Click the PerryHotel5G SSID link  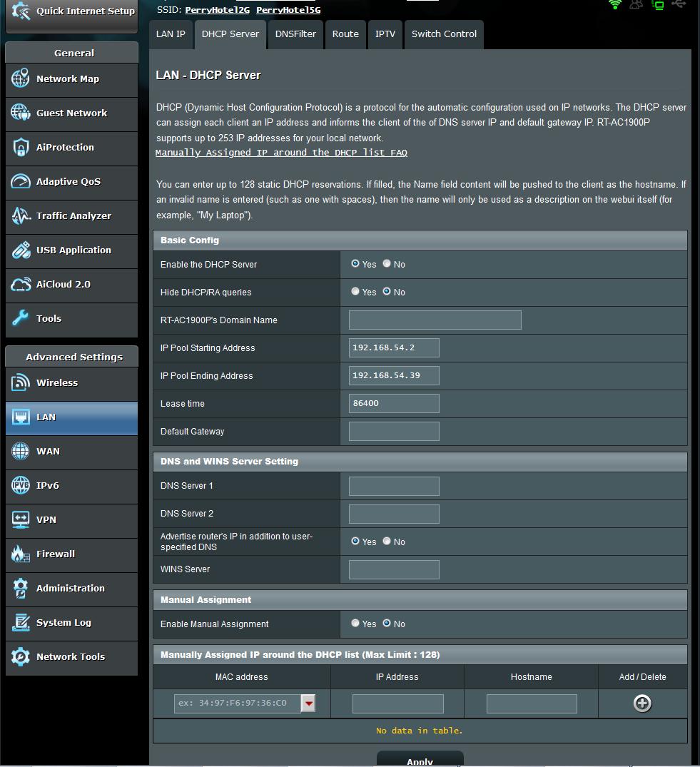tap(288, 10)
